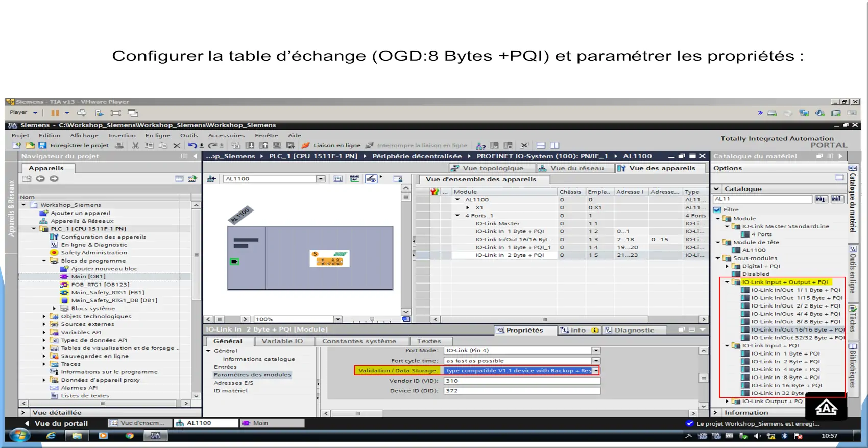Switch to the Vue topologique tab
868x448 pixels.
(x=492, y=168)
